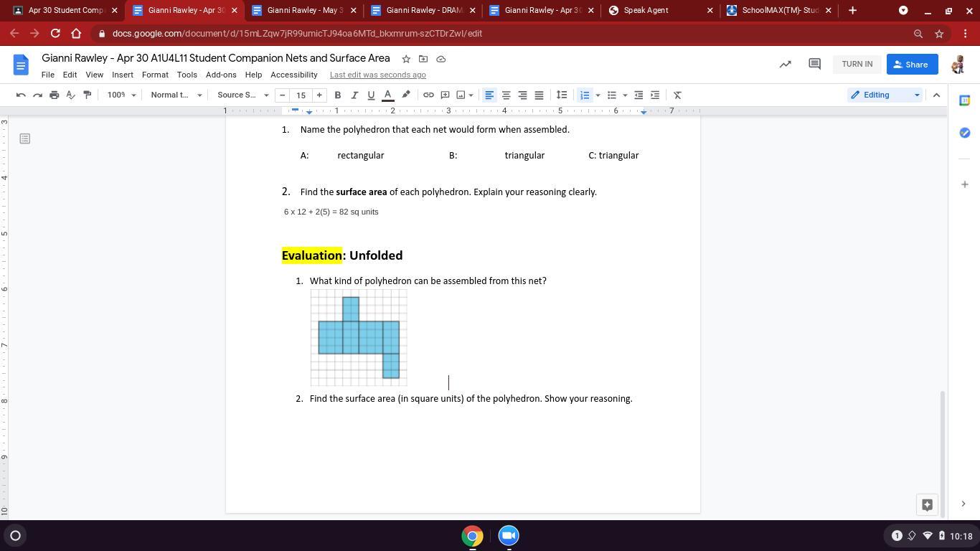
Task: Insert an image
Action: point(461,95)
